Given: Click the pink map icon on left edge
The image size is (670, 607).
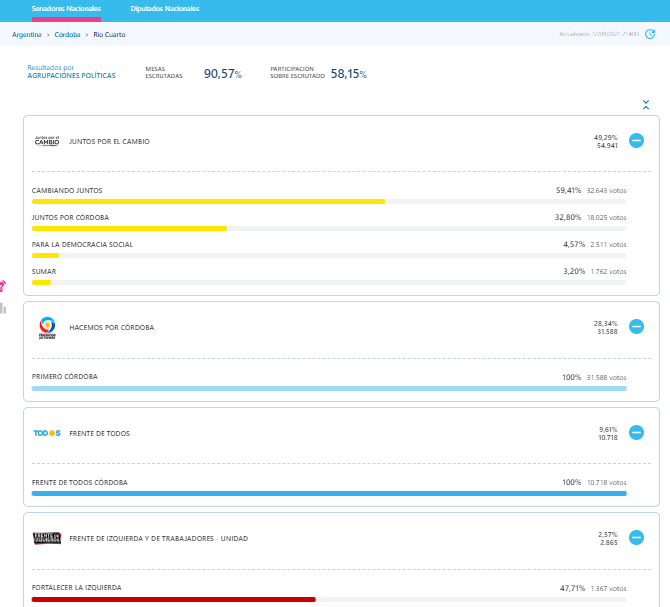Looking at the screenshot, I should pos(3,285).
